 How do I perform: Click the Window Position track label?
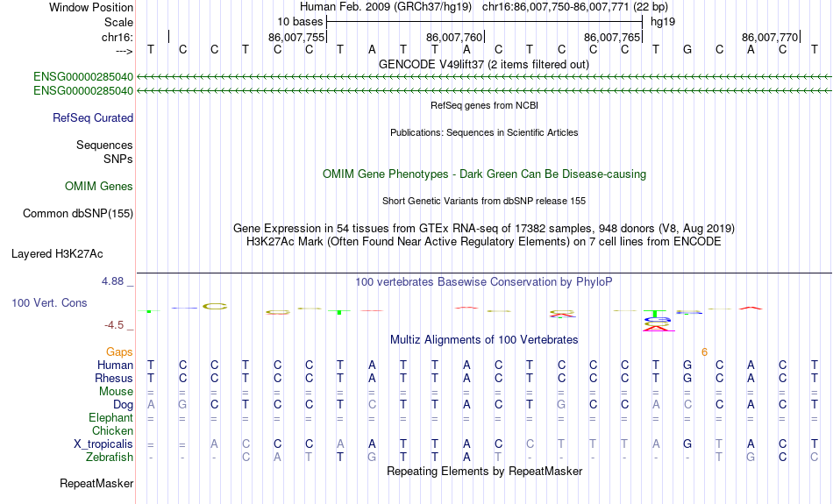tap(91, 7)
